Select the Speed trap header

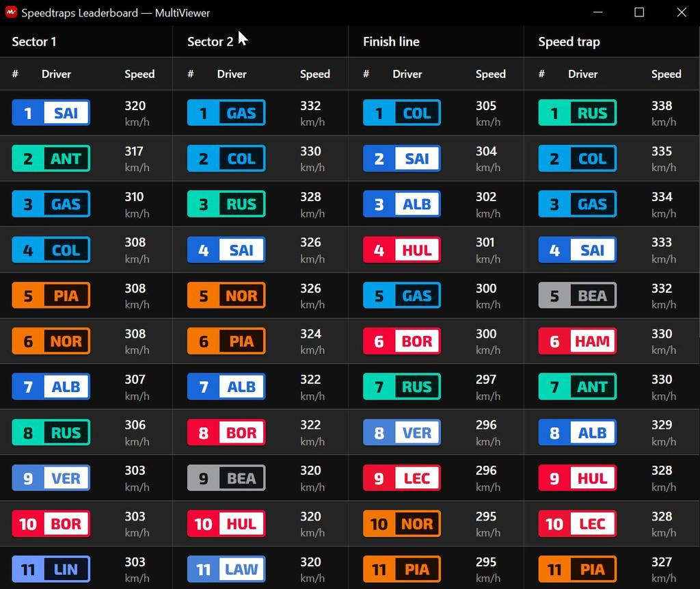(x=569, y=42)
